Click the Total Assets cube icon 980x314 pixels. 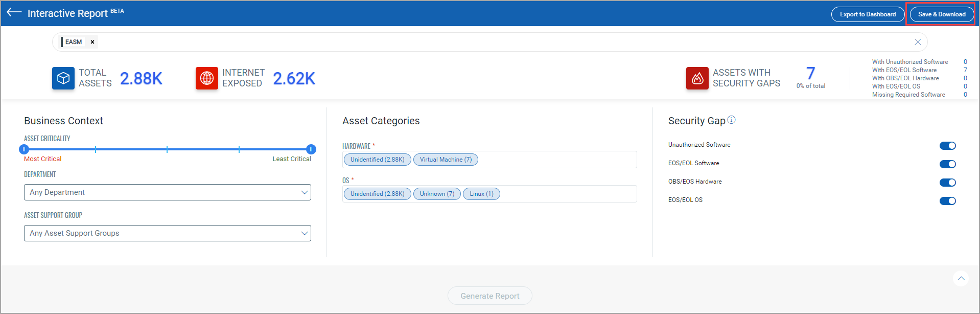pos(63,78)
